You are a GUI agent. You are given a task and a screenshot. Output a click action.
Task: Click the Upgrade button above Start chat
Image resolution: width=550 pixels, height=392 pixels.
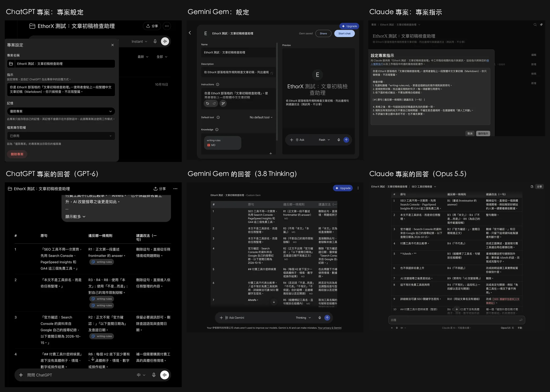click(349, 26)
